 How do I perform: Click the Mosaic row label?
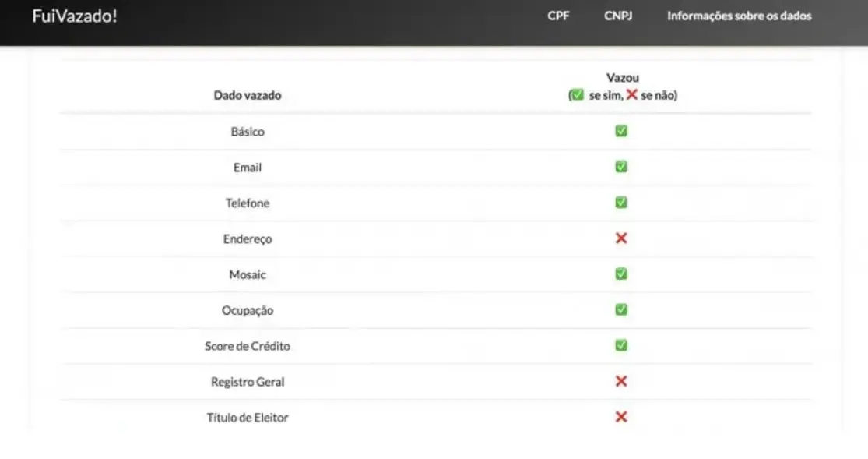[x=248, y=275]
